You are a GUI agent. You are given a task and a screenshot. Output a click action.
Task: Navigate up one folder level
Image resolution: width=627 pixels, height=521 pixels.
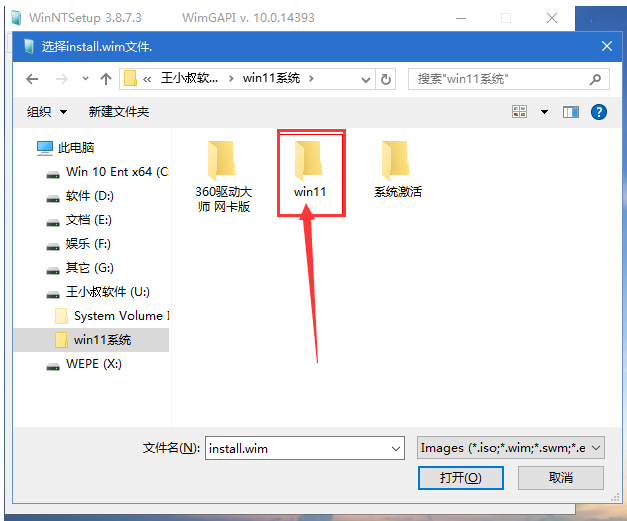(106, 79)
